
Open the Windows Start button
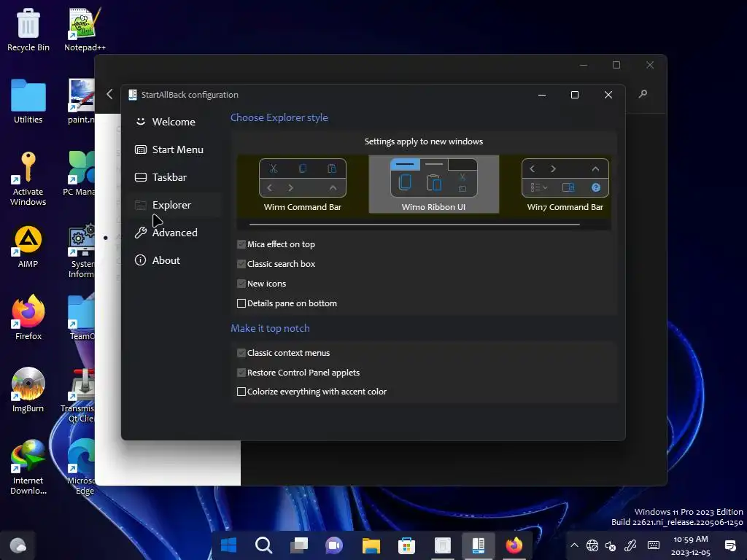tap(228, 545)
